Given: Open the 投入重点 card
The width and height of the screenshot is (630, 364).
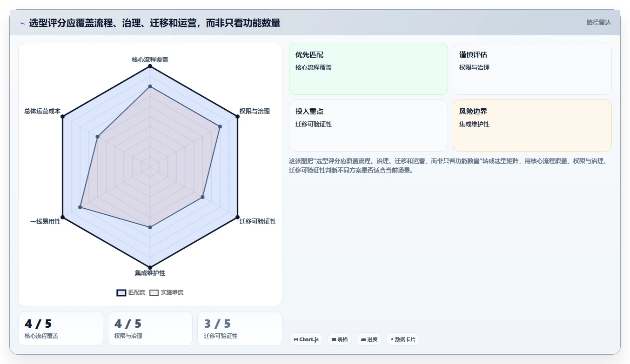Looking at the screenshot, I should [x=369, y=126].
